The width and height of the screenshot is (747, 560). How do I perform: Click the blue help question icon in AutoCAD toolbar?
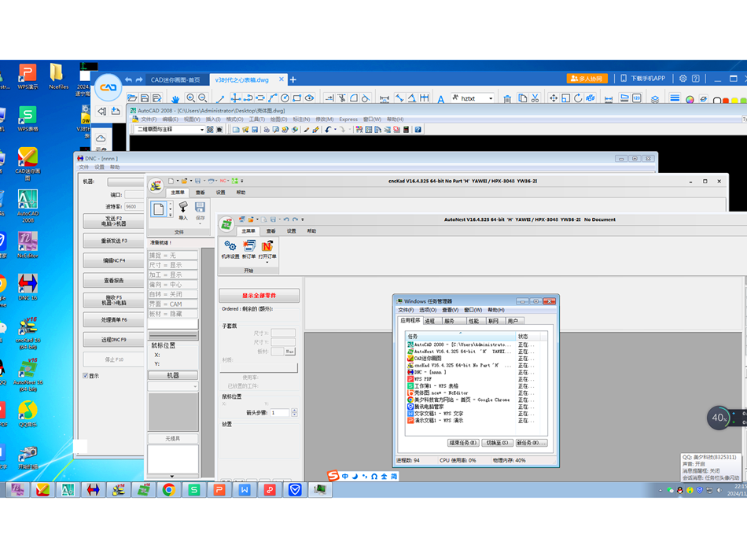point(418,130)
